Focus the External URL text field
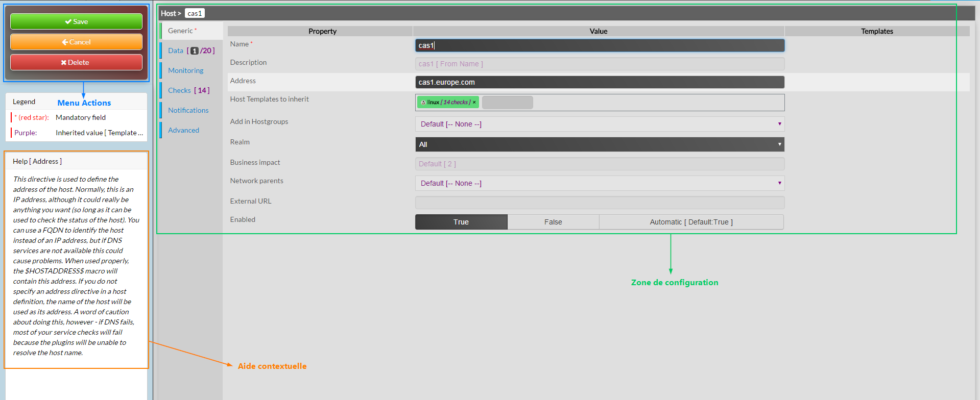 tap(599, 203)
